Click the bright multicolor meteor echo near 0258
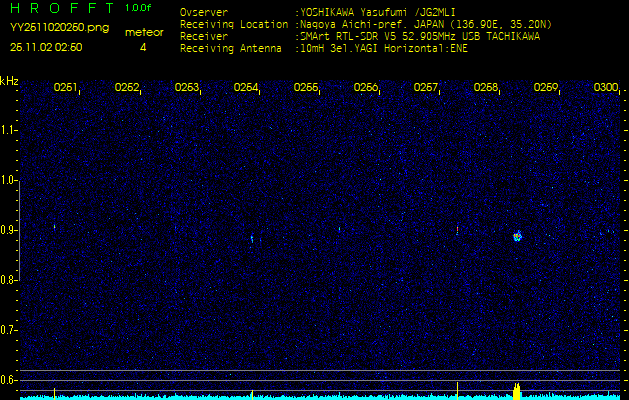 [x=518, y=236]
